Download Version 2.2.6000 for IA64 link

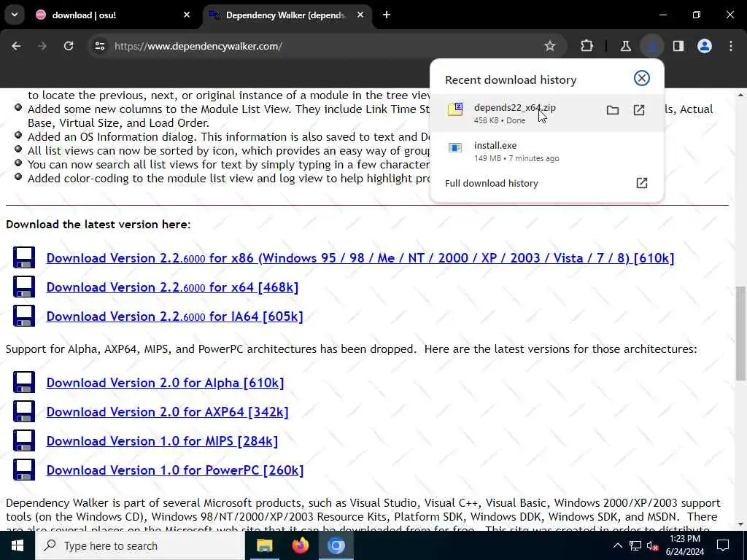174,316
